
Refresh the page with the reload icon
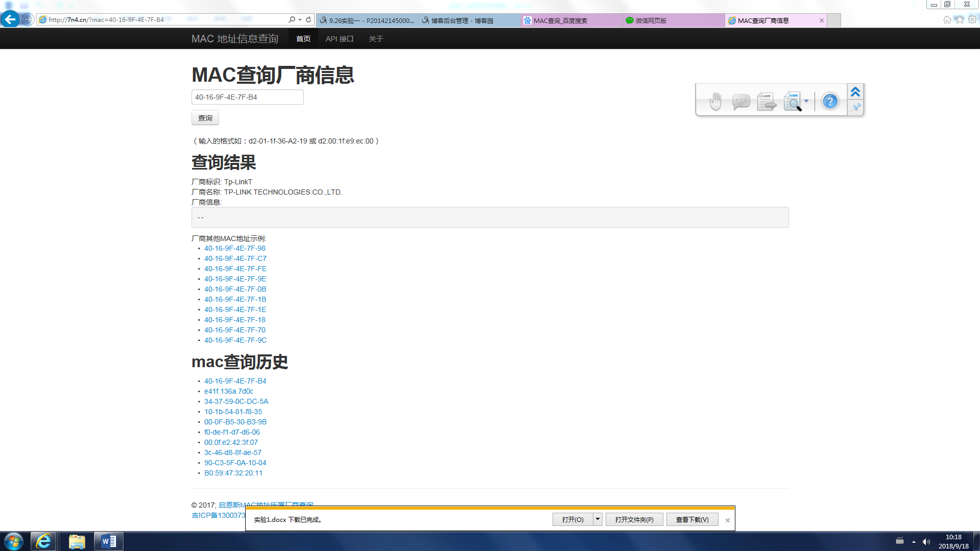[x=308, y=19]
